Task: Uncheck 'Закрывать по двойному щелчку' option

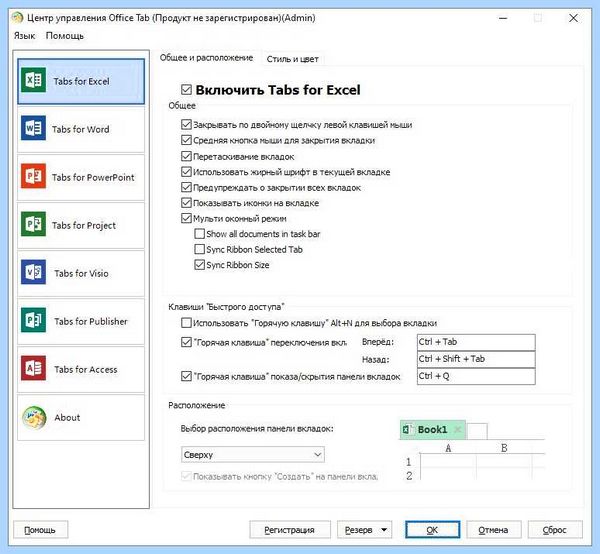Action: click(x=186, y=124)
